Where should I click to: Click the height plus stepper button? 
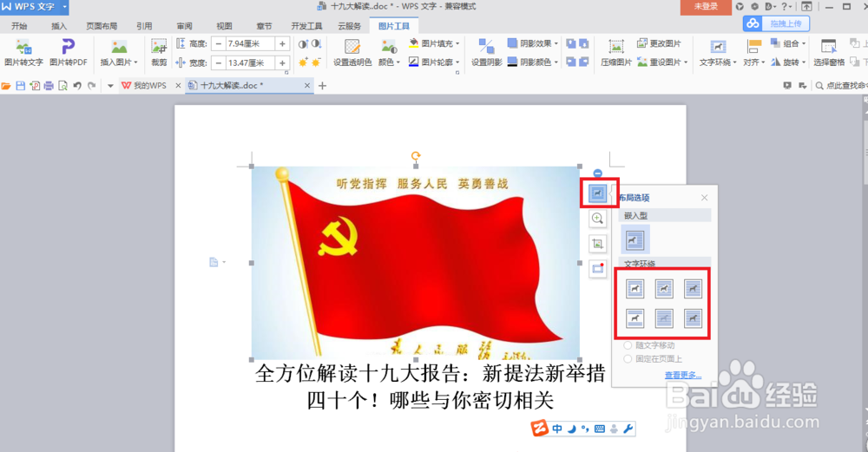(x=282, y=43)
